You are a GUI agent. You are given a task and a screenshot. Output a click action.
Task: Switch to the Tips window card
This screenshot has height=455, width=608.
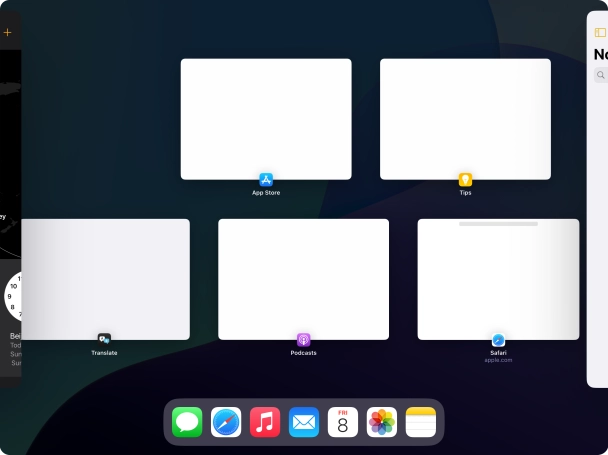coord(465,118)
